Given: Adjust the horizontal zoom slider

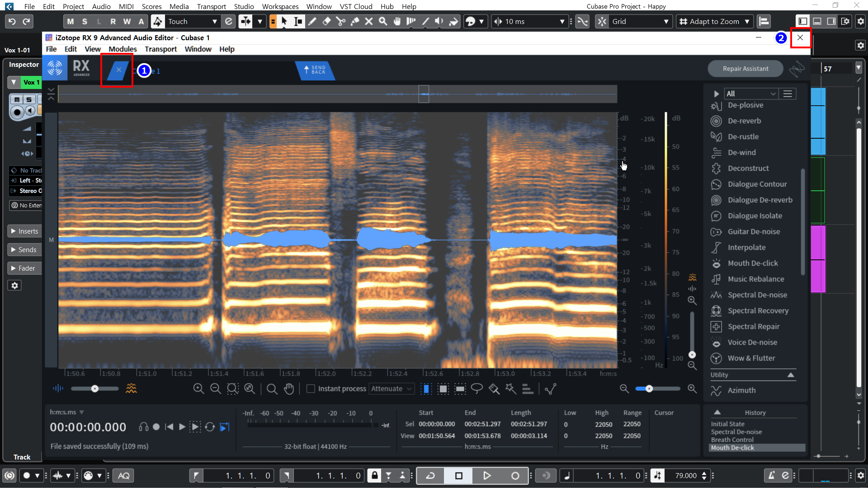Looking at the screenshot, I should pos(649,389).
